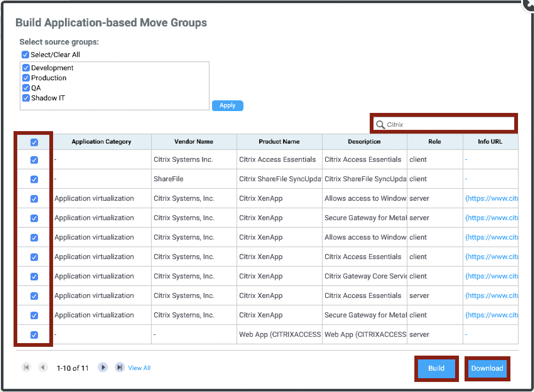Image resolution: width=534 pixels, height=392 pixels.
Task: Sort by Vendor Name column header
Action: (x=194, y=142)
